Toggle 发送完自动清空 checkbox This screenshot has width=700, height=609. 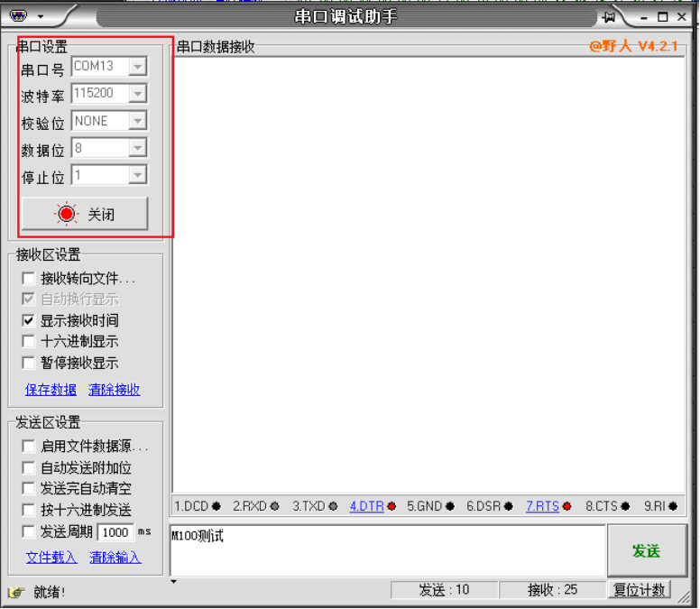29,488
